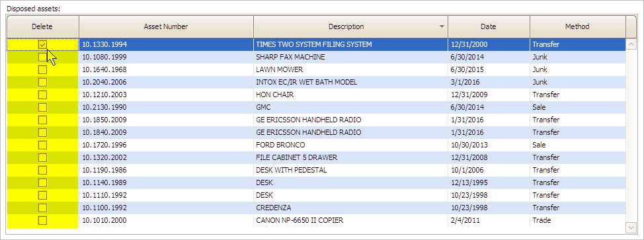This screenshot has width=644, height=240.
Task: Check Delete box for SHARP FAX MACHINE
Action: pos(43,57)
